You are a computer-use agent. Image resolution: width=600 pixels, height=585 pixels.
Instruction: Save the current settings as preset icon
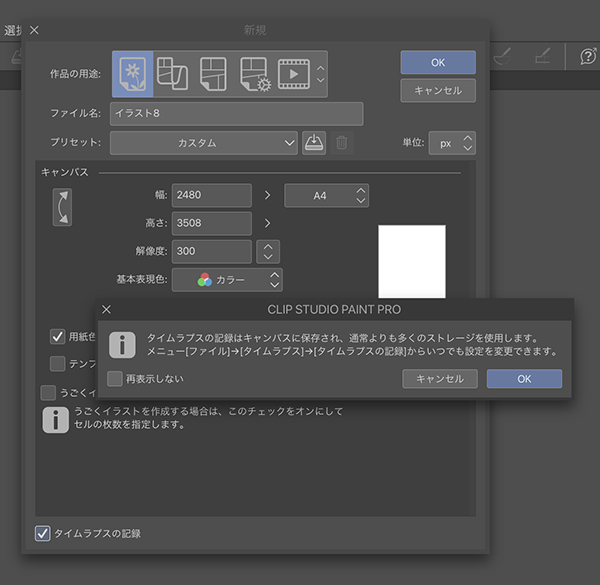314,143
